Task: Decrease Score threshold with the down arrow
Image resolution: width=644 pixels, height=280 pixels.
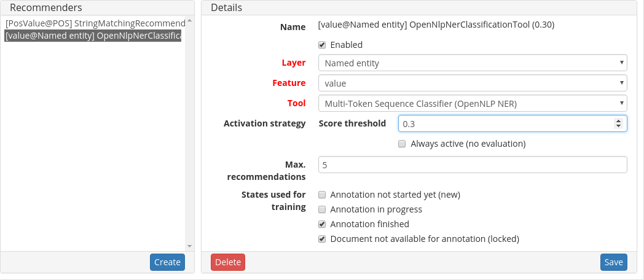Action: pos(618,126)
